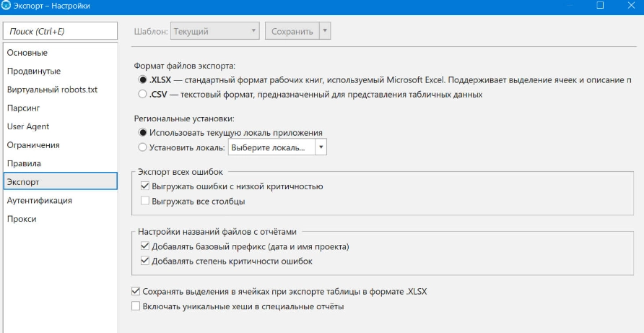The height and width of the screenshot is (333, 644).
Task: Select 'Установить локаль' radio button
Action: 143,147
